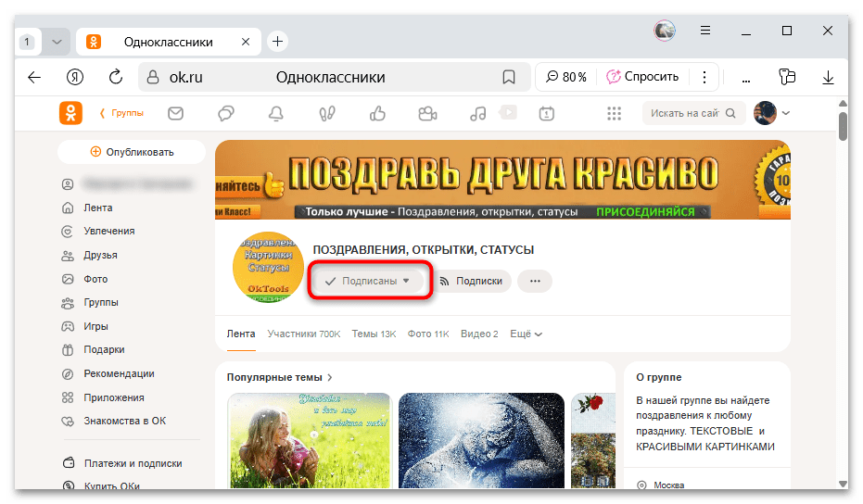The image size is (863, 504).
Task: Open new browser tab
Action: click(278, 42)
